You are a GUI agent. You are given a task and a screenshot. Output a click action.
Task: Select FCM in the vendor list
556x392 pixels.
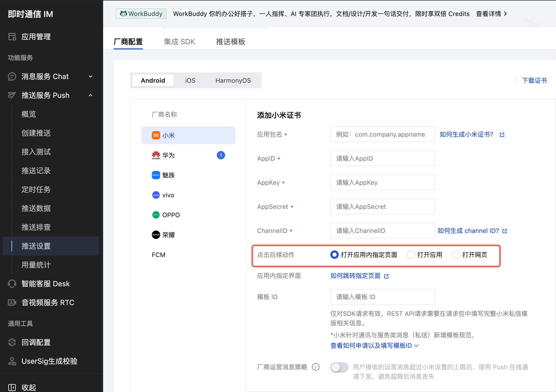(x=159, y=255)
